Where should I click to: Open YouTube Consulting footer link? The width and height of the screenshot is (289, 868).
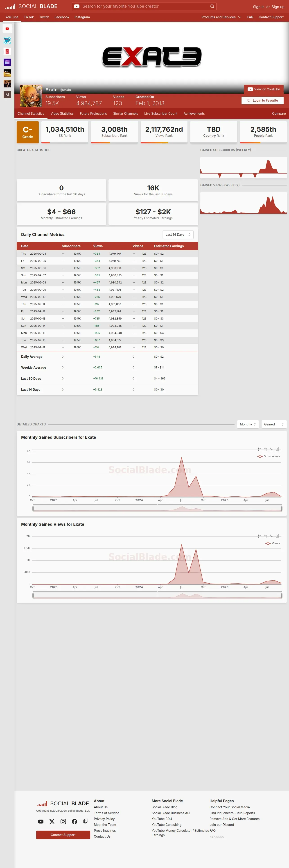167,825
